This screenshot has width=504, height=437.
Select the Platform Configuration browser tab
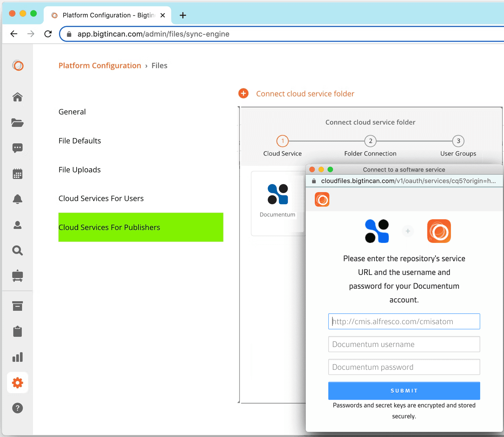(x=108, y=15)
